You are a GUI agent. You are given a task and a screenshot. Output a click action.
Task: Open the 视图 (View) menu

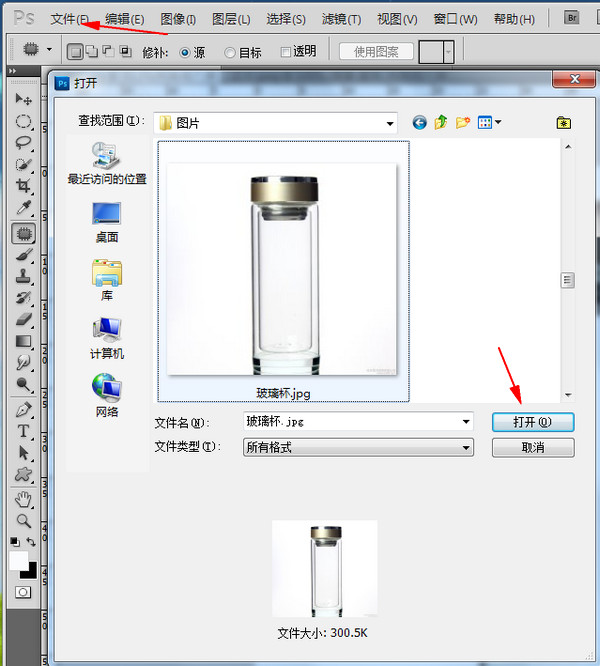[397, 19]
